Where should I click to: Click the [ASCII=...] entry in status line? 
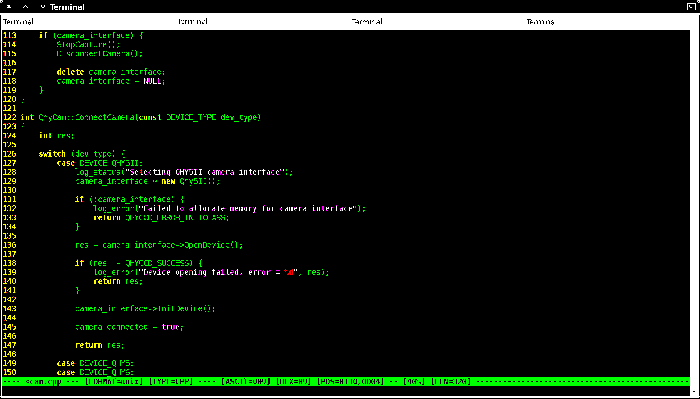pos(246,382)
